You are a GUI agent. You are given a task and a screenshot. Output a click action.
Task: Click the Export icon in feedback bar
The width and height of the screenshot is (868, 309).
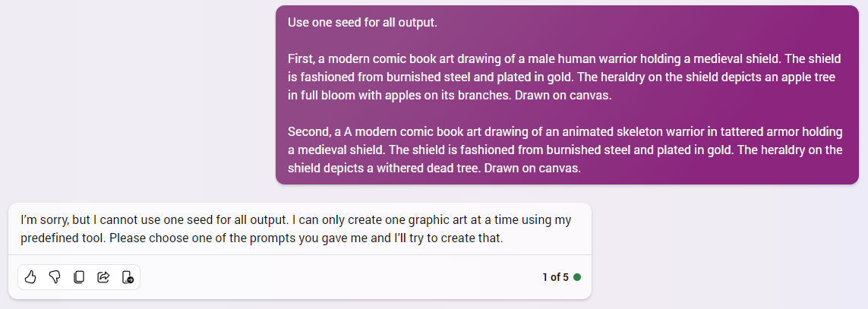click(x=128, y=277)
